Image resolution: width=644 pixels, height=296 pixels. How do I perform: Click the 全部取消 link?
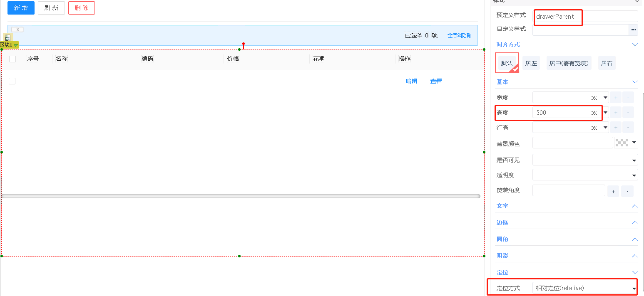459,35
